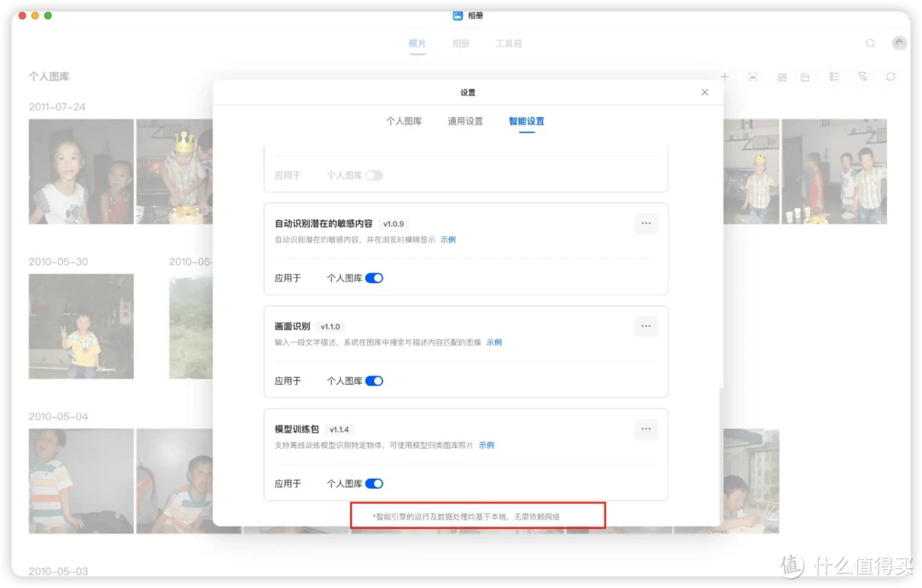
Task: Select the grid view icon
Action: [x=781, y=76]
